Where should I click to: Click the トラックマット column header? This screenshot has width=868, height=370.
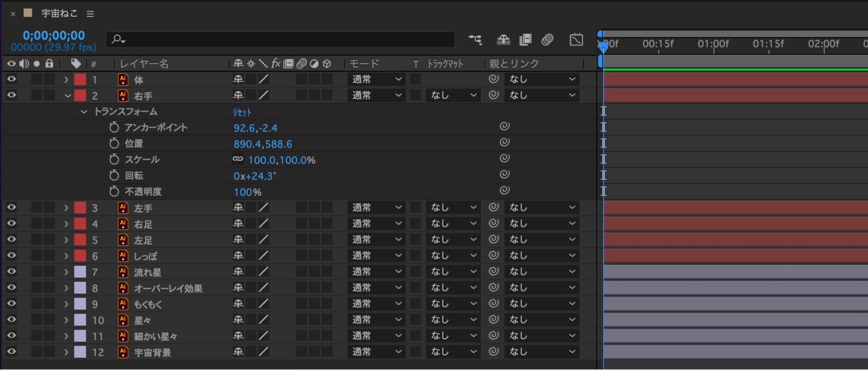pos(446,64)
